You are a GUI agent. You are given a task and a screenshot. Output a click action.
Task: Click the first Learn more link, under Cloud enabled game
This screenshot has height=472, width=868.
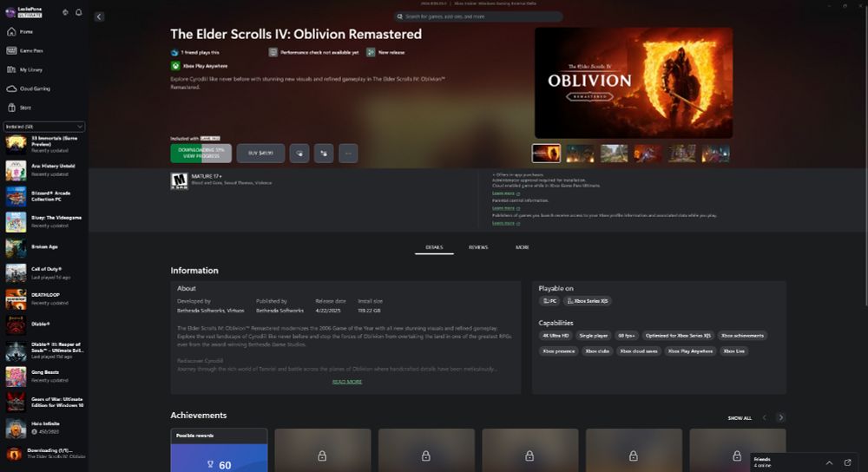pos(505,193)
